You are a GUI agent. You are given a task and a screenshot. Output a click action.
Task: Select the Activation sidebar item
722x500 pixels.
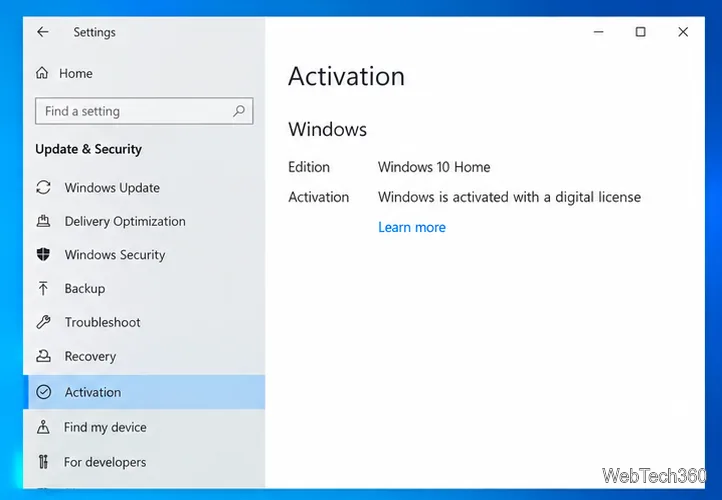[x=144, y=392]
